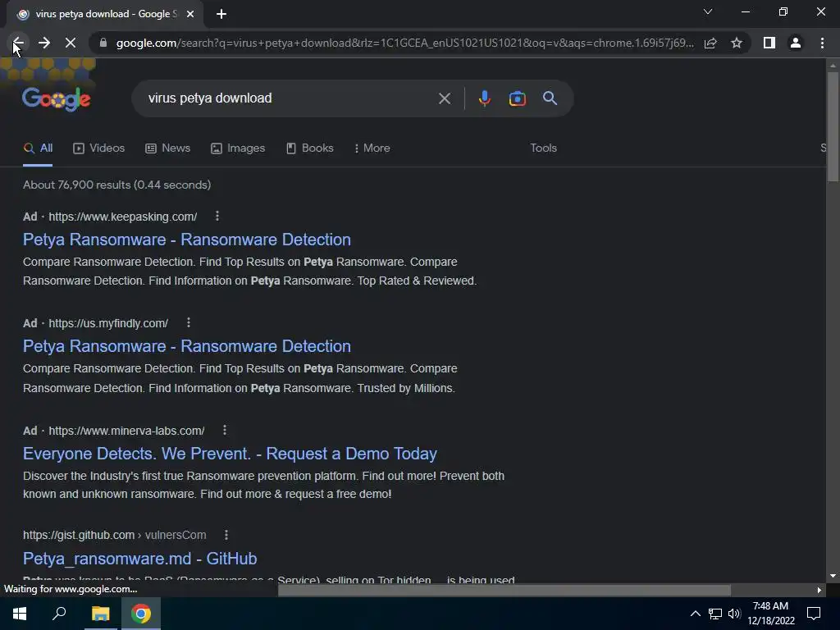The width and height of the screenshot is (840, 630).
Task: Switch to the Images tab
Action: 238,148
